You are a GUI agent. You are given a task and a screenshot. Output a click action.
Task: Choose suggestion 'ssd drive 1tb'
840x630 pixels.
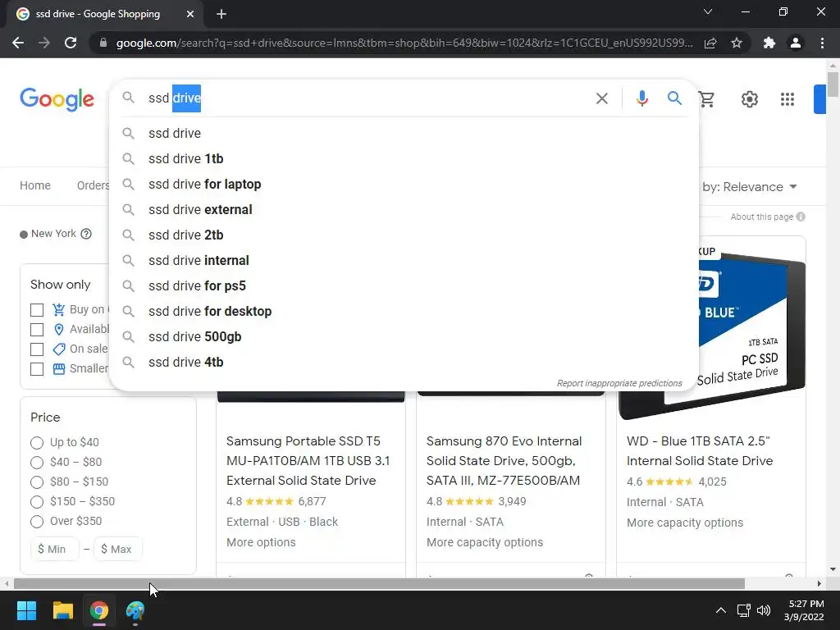pyautogui.click(x=404, y=158)
